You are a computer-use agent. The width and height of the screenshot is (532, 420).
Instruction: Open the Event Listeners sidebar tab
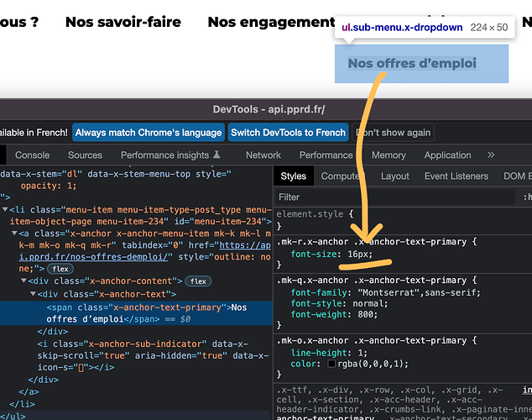457,176
